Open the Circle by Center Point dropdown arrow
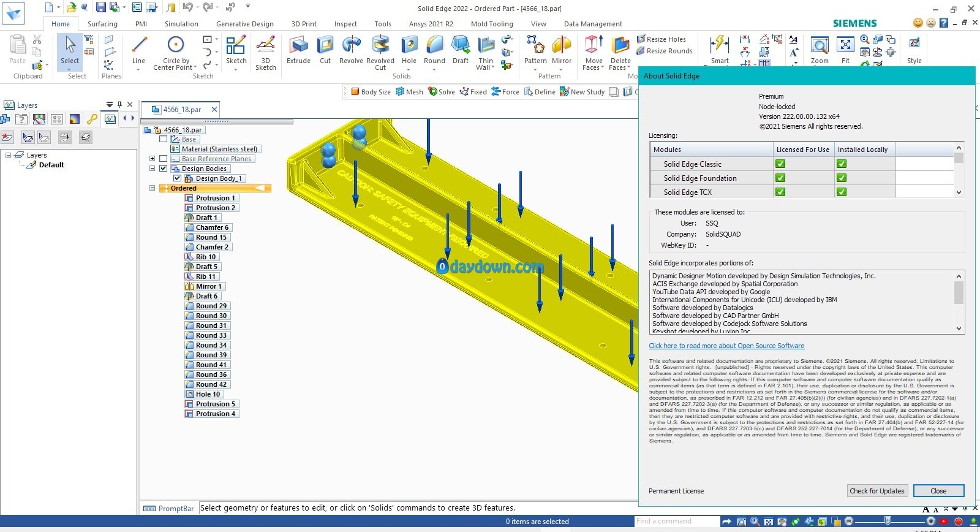The image size is (980, 532). point(195,68)
